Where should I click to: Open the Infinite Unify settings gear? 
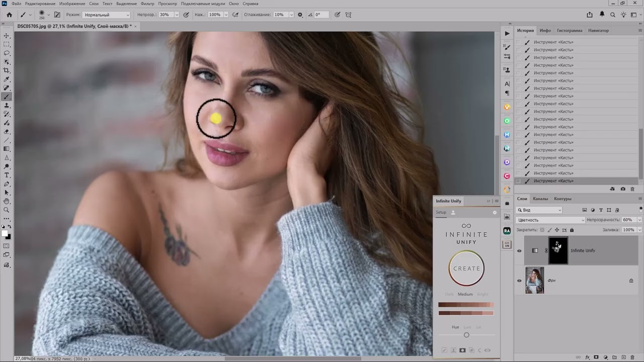coord(495,213)
